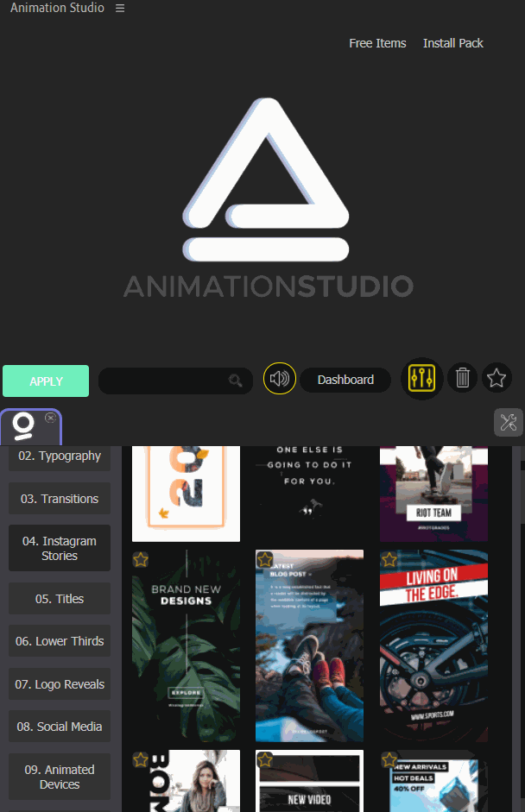Click the wrench and screwdriver tools icon

click(508, 422)
